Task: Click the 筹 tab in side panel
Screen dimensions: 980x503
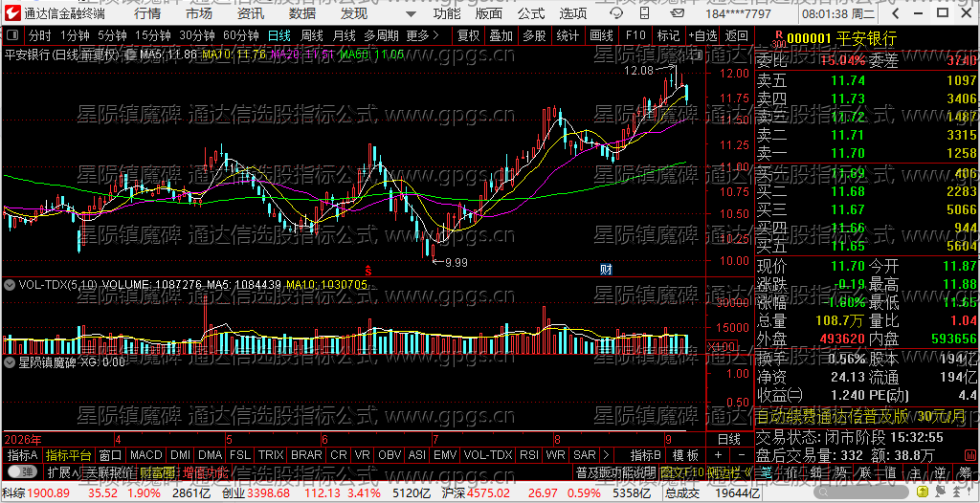Action: pos(967,472)
